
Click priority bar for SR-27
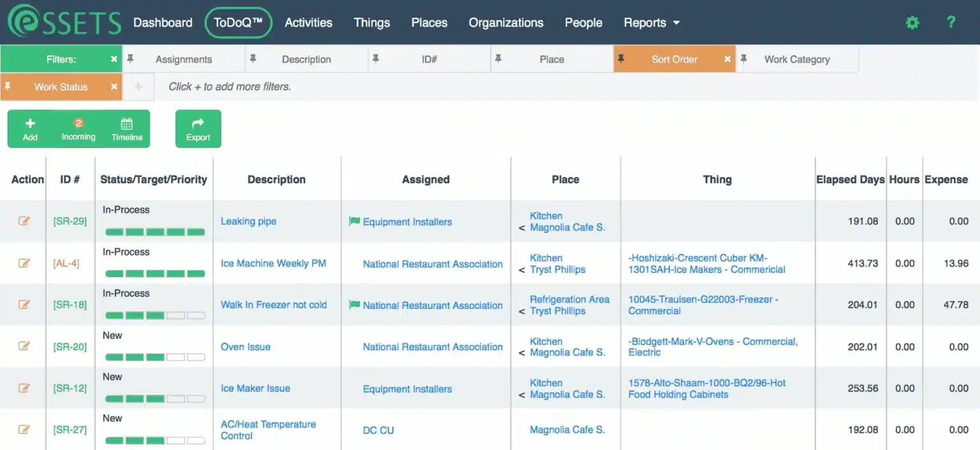155,440
